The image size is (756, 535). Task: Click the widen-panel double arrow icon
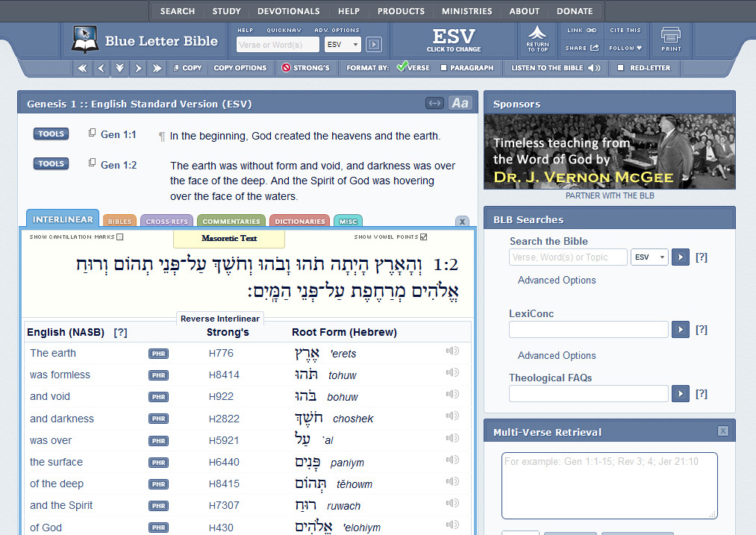pyautogui.click(x=434, y=103)
